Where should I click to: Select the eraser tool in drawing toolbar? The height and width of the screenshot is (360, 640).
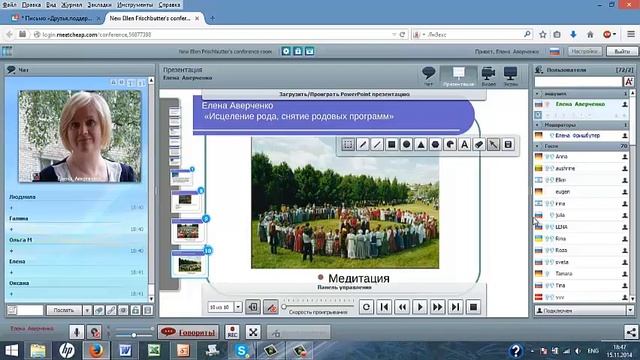click(x=479, y=144)
